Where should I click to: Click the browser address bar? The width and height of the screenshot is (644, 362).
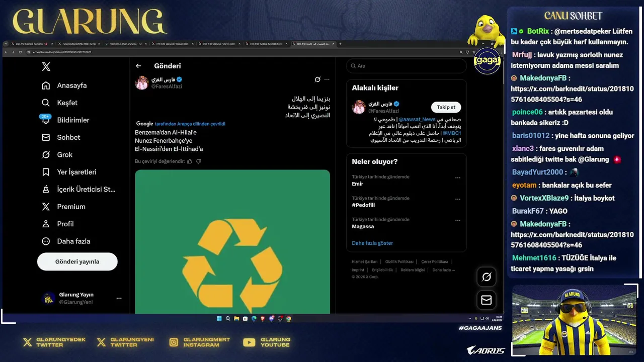click(242, 52)
